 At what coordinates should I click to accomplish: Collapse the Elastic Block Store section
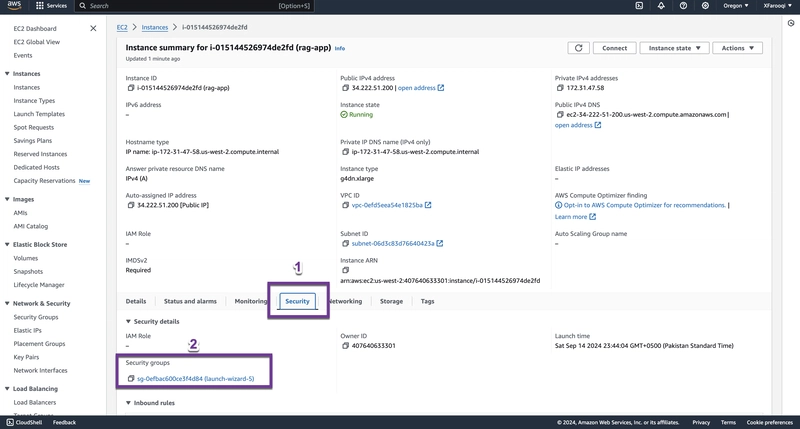click(x=7, y=244)
